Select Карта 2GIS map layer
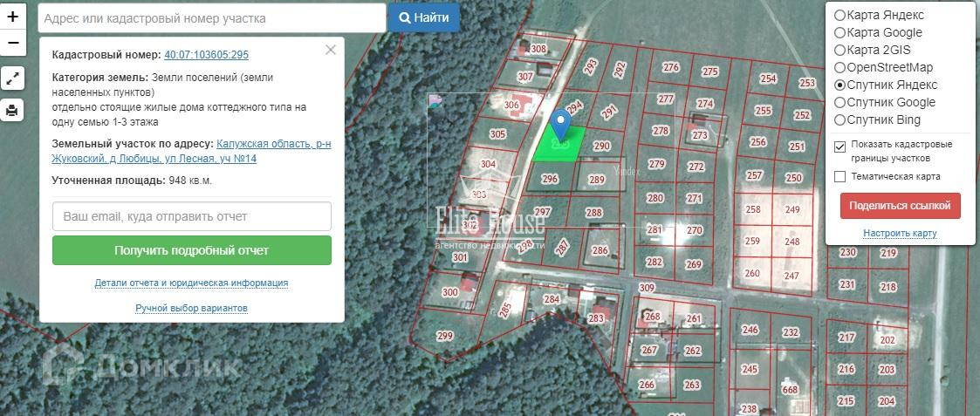This screenshot has width=980, height=416. click(x=840, y=50)
